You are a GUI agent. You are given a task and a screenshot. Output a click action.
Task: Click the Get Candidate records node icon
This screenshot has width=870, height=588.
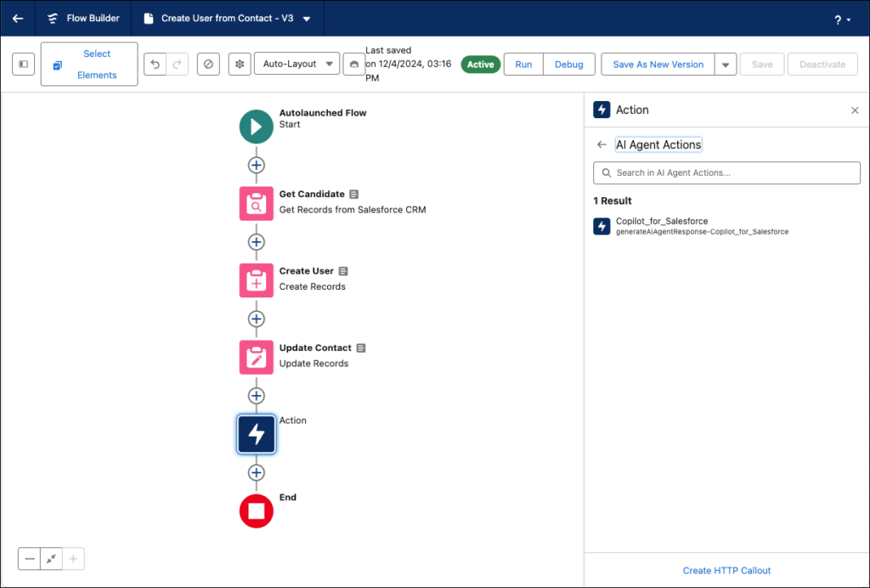pyautogui.click(x=257, y=203)
